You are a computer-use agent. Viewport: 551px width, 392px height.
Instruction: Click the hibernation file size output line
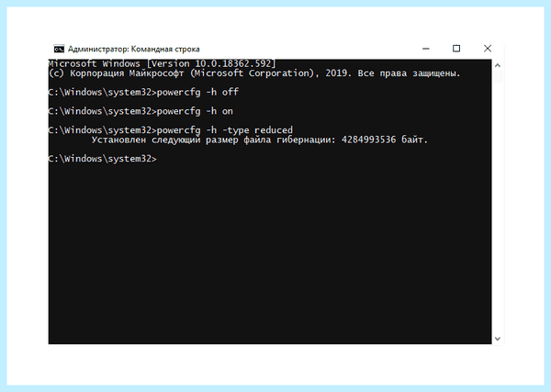[x=260, y=140]
